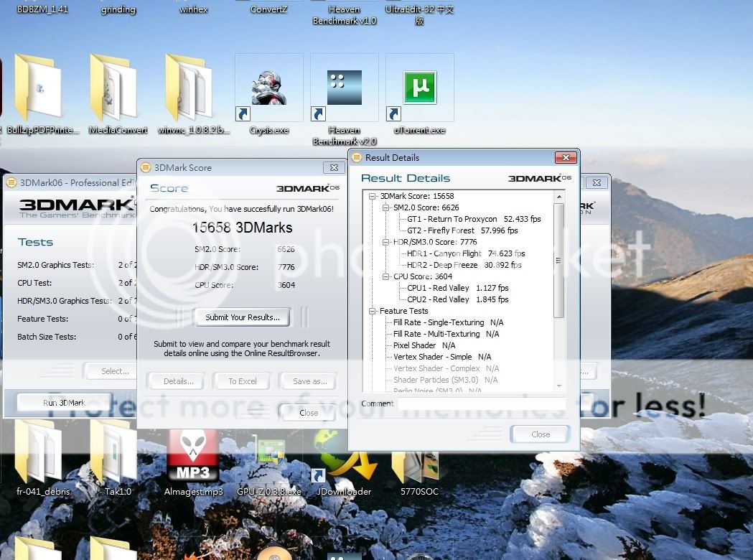The height and width of the screenshot is (560, 753).
Task: Collapse the HDR/SM3.0 Score tree node
Action: click(385, 242)
